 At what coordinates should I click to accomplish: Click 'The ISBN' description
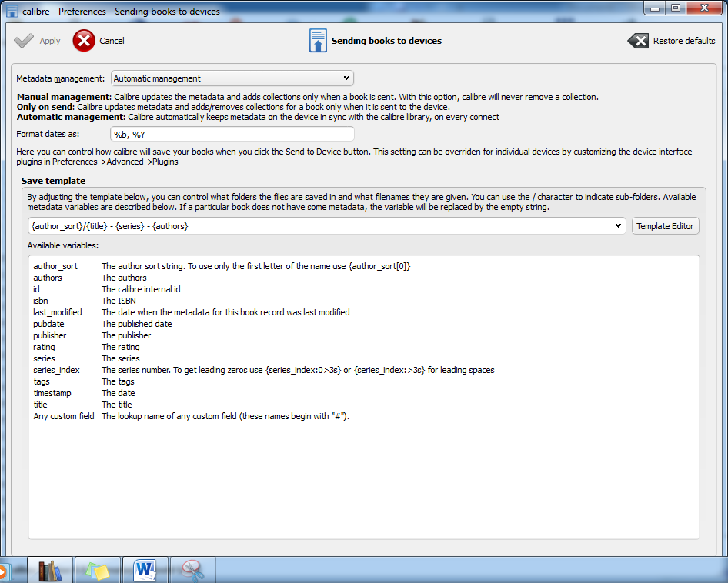point(119,301)
